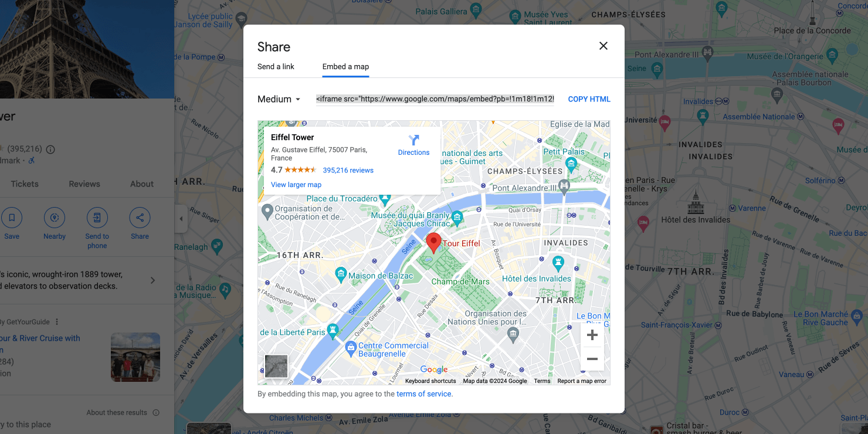The image size is (868, 434).
Task: Click River Cruise tour thumbnail
Action: pyautogui.click(x=135, y=357)
